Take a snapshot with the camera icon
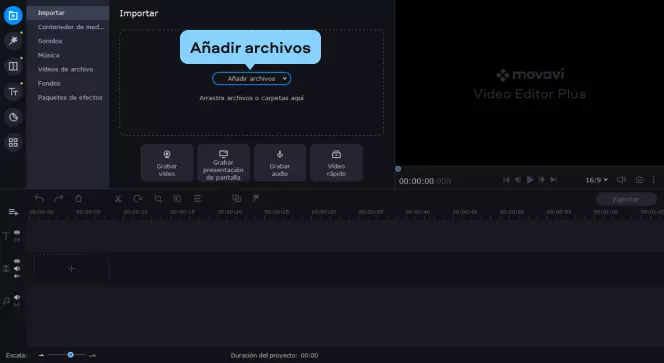Image resolution: width=664 pixels, height=363 pixels. coord(639,180)
